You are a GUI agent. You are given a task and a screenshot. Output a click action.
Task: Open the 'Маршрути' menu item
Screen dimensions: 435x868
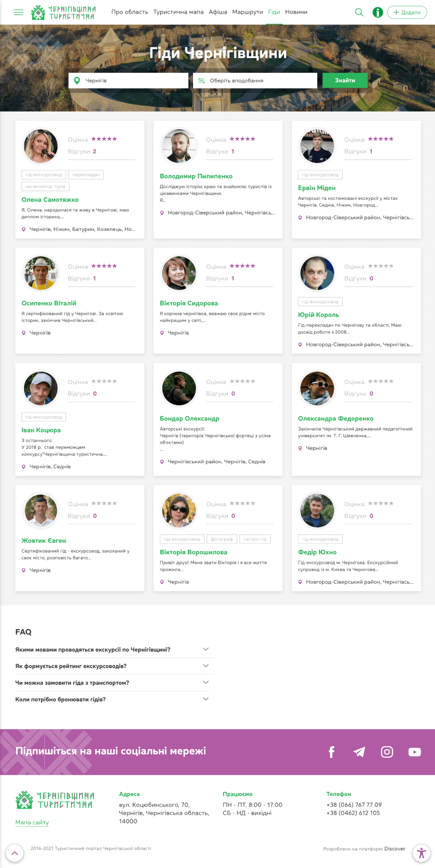click(248, 12)
